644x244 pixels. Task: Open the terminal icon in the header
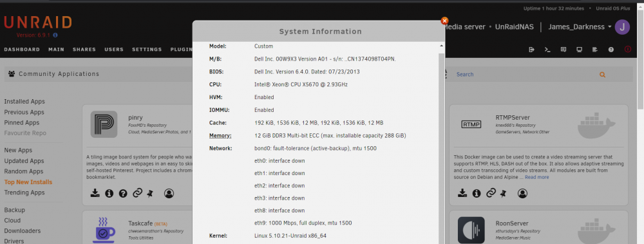point(547,50)
